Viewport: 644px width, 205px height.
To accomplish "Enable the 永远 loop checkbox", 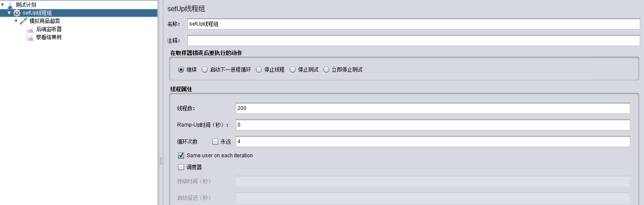I will click(215, 141).
